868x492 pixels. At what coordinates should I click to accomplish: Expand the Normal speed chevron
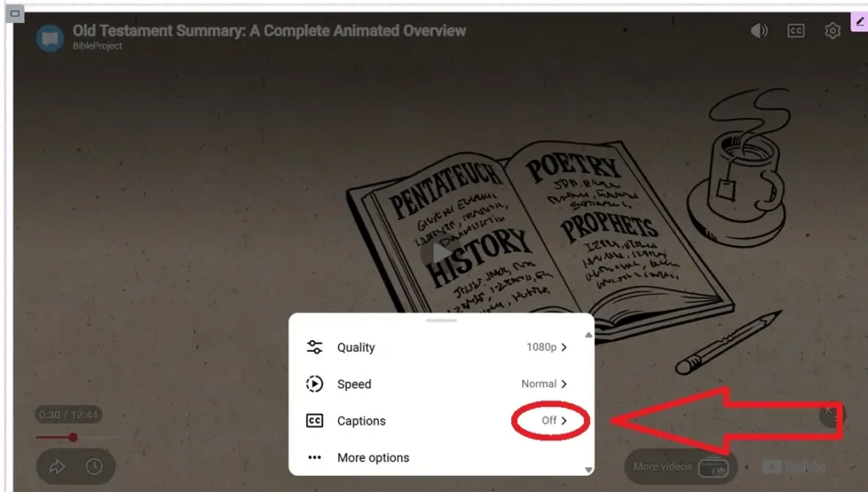pyautogui.click(x=564, y=384)
